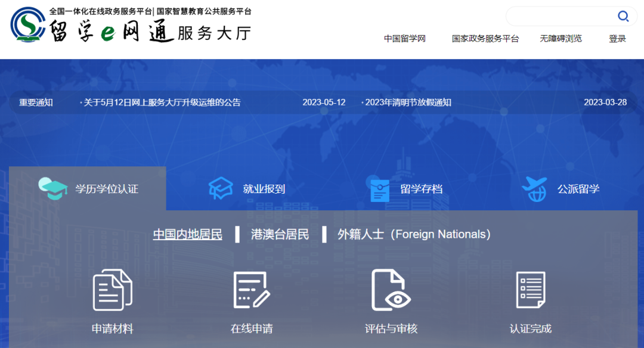
Task: Switch to the 学历学位认证 tab
Action: (88, 189)
